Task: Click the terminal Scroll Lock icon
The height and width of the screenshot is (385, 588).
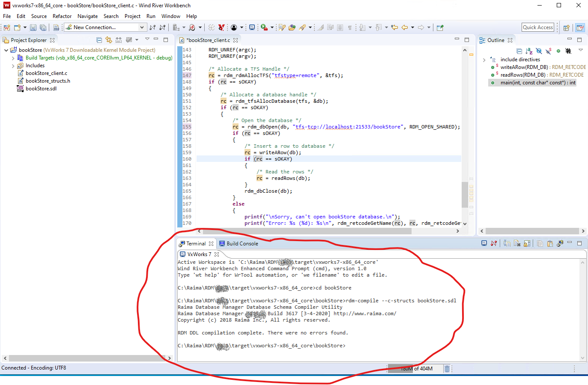Action: tap(527, 243)
